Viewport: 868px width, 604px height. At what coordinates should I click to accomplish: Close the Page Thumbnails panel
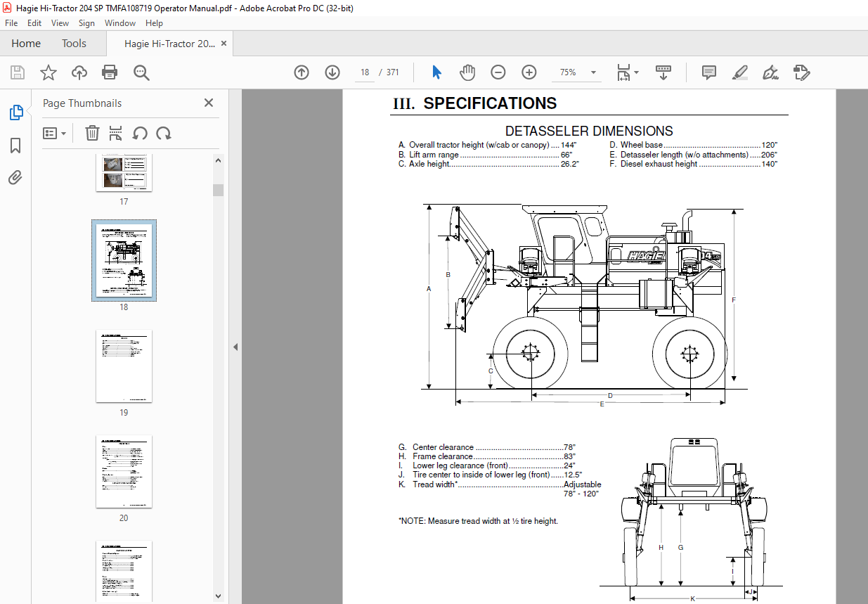(209, 103)
